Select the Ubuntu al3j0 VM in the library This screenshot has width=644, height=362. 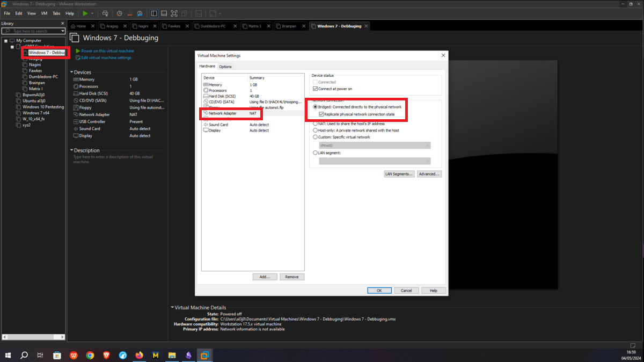[34, 100]
